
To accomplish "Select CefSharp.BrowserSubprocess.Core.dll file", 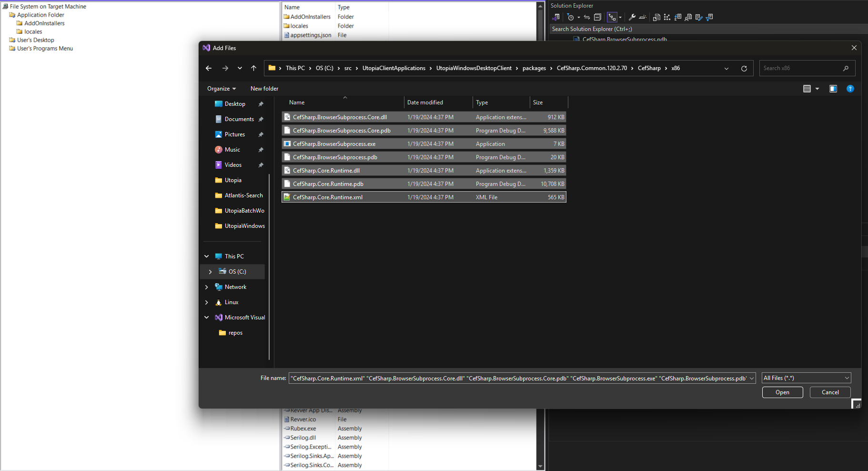I will click(424, 117).
